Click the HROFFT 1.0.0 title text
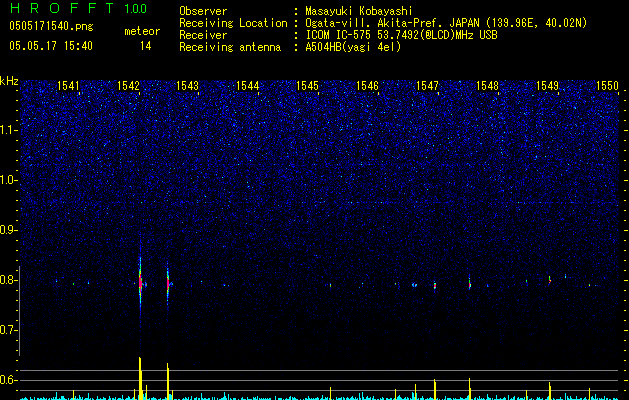Image resolution: width=629 pixels, height=400 pixels. coord(78,8)
